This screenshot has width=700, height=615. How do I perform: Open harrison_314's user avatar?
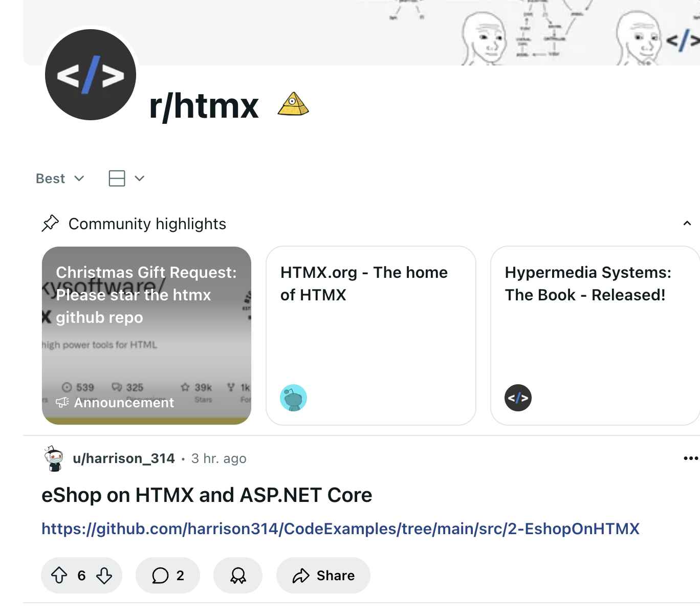point(53,458)
